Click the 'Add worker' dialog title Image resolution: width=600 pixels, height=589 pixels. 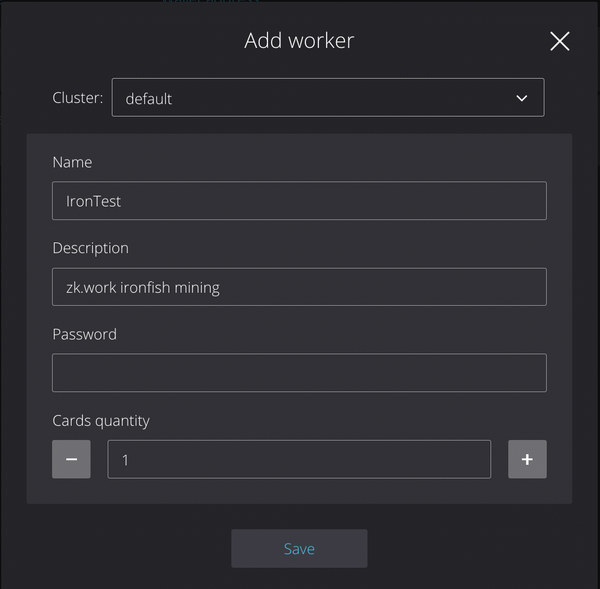click(299, 41)
